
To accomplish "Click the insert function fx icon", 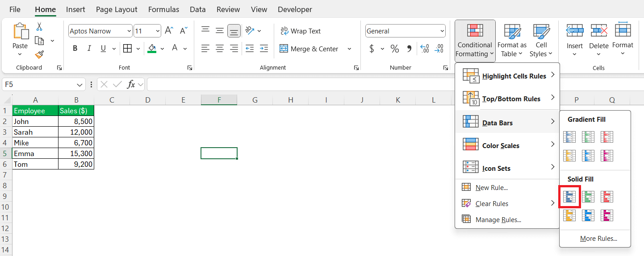I will tap(131, 84).
